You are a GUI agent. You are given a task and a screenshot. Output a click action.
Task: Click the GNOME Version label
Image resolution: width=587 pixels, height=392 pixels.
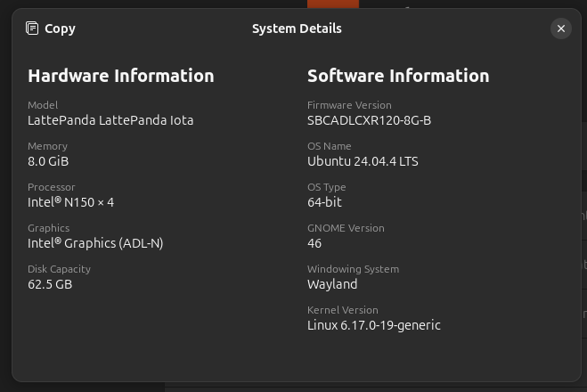346,228
